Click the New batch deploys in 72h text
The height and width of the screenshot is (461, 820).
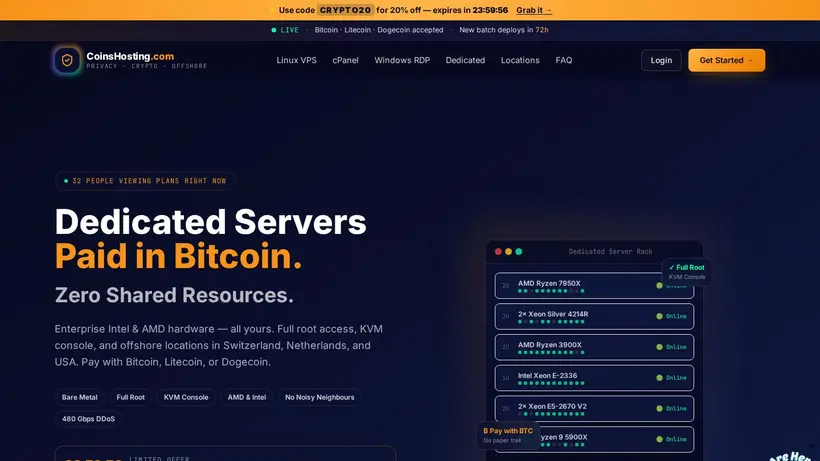point(504,30)
